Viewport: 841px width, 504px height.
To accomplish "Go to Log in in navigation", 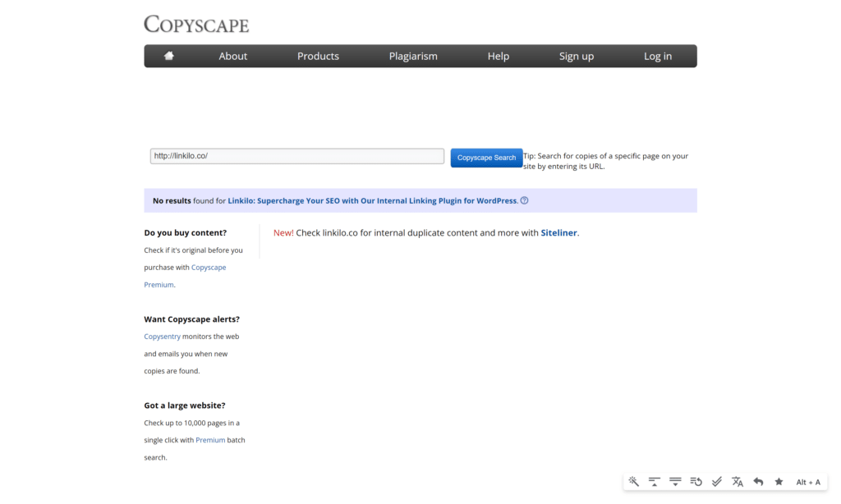I will (x=658, y=57).
